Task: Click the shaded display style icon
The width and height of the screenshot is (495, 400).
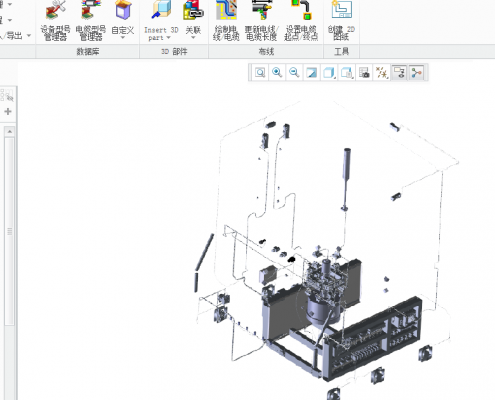Action: (x=311, y=73)
